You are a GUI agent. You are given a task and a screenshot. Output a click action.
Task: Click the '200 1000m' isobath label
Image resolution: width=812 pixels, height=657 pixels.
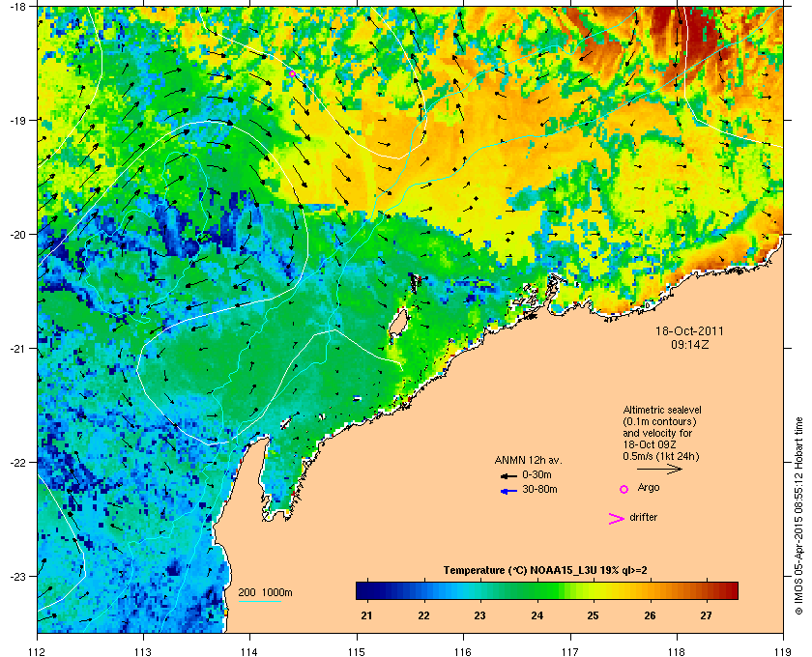click(266, 593)
